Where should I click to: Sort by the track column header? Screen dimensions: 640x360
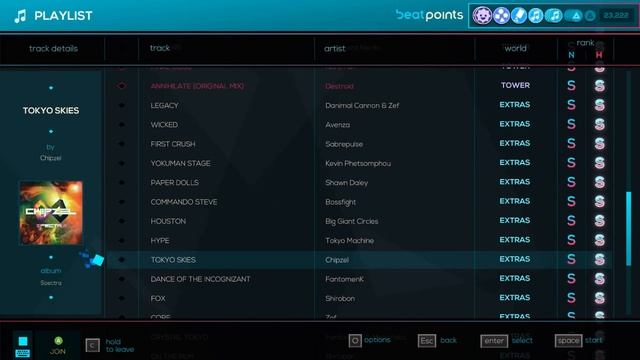coord(160,48)
